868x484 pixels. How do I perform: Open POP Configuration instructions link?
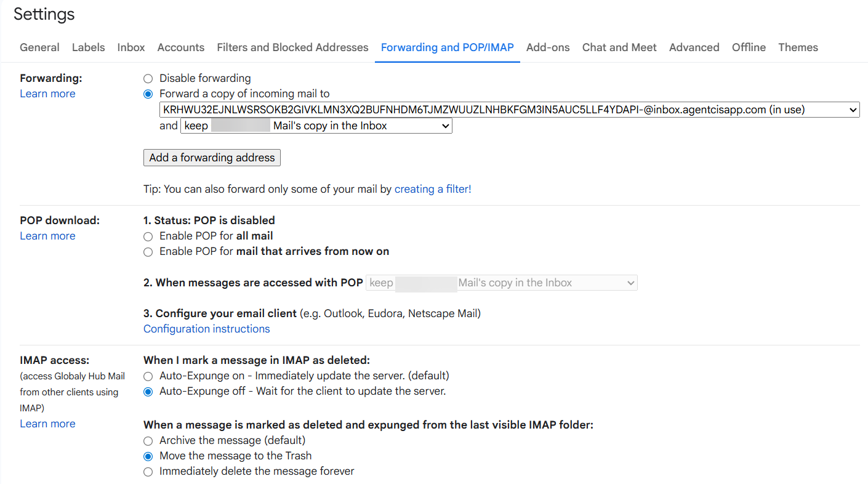point(206,329)
